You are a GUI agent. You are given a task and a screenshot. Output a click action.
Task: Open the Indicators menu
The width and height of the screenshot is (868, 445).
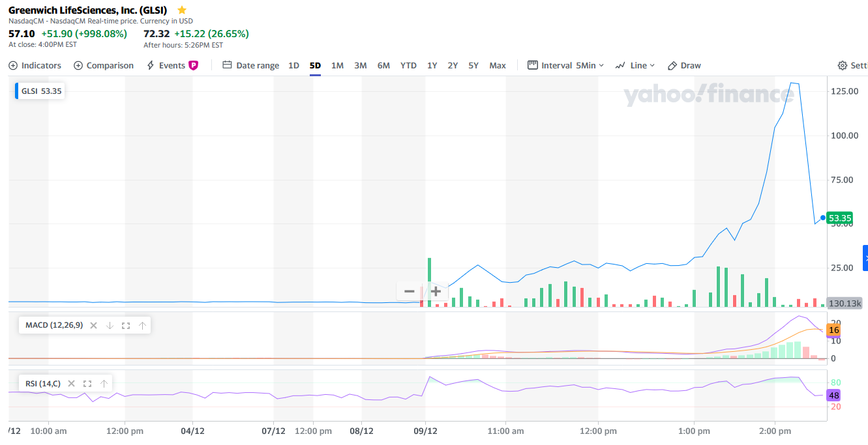35,65
